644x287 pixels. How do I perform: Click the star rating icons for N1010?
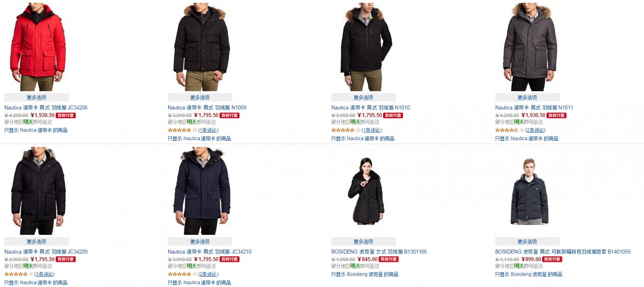343,130
